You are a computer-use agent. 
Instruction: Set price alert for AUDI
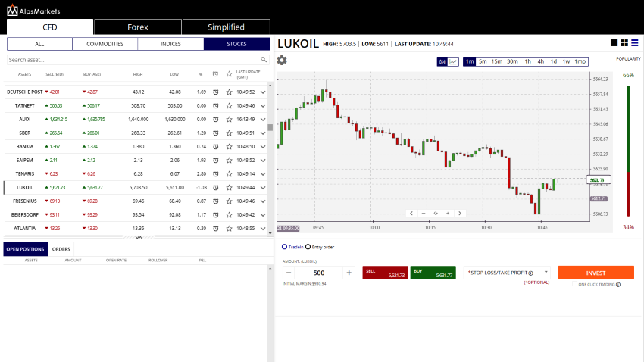[x=216, y=119]
